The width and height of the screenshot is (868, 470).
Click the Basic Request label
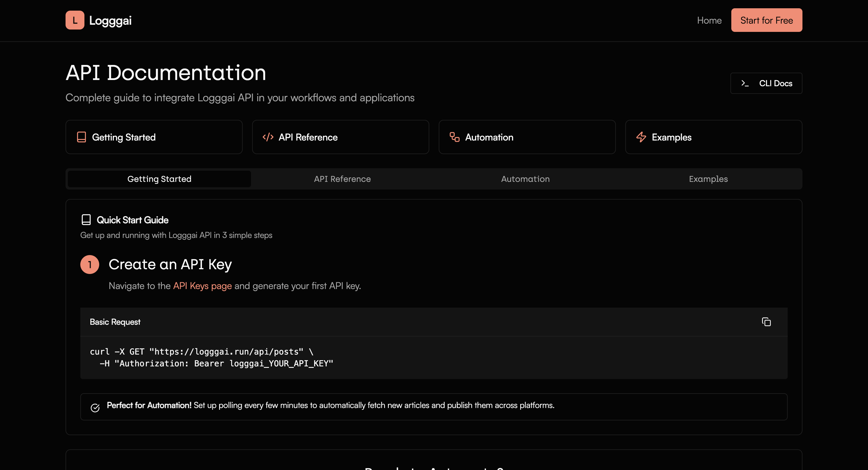tap(115, 322)
